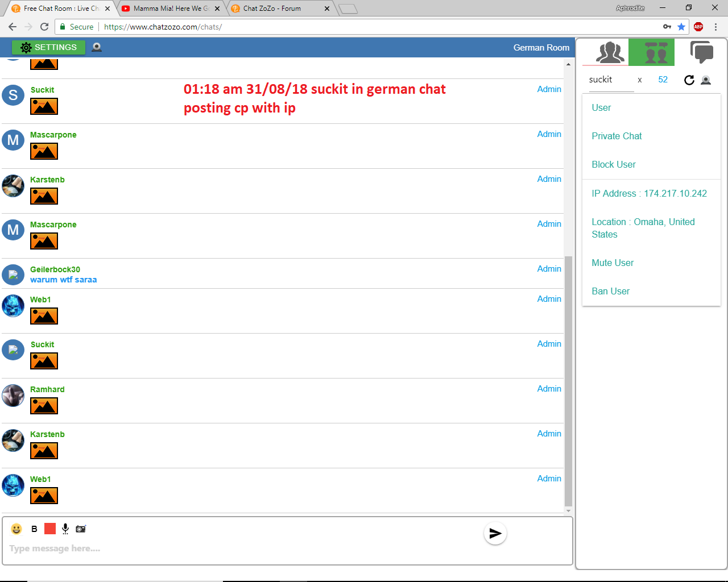Click the webcam icon beside Settings button

tap(97, 47)
